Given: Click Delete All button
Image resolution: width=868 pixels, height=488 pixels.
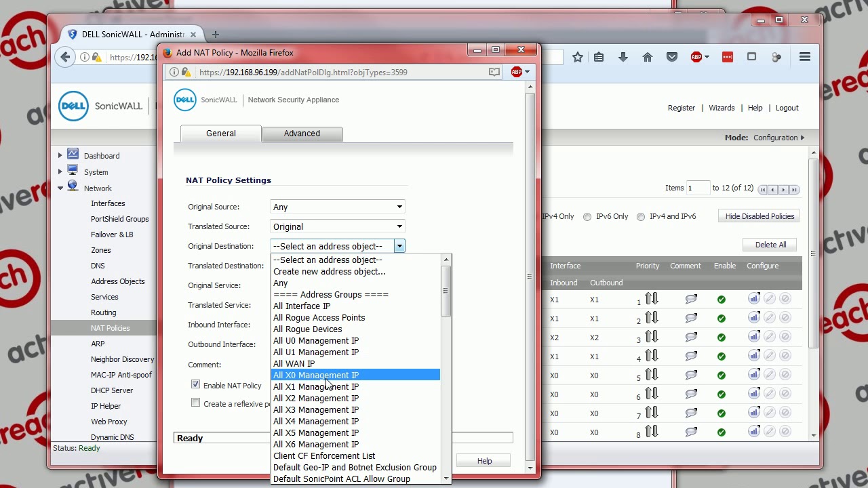Looking at the screenshot, I should pos(770,245).
